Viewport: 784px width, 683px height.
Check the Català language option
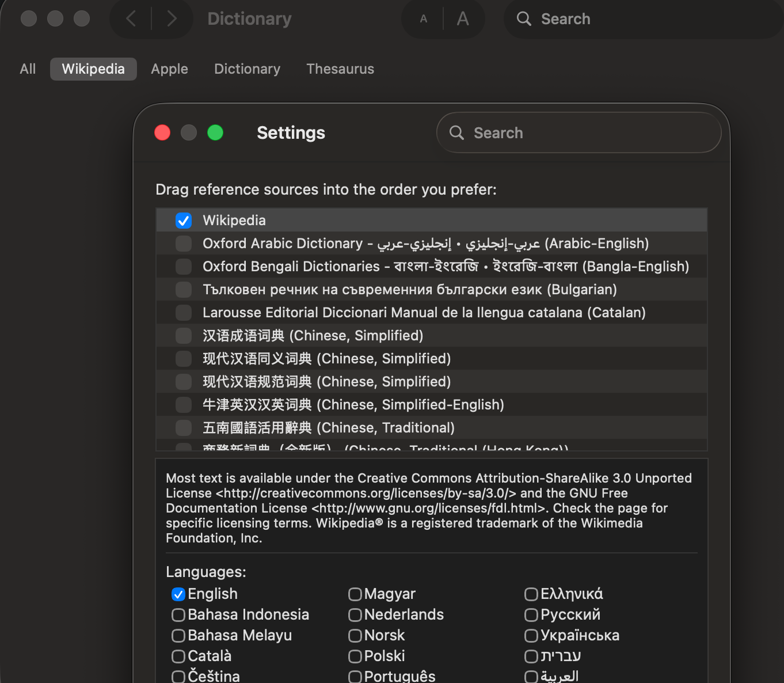pyautogui.click(x=178, y=657)
